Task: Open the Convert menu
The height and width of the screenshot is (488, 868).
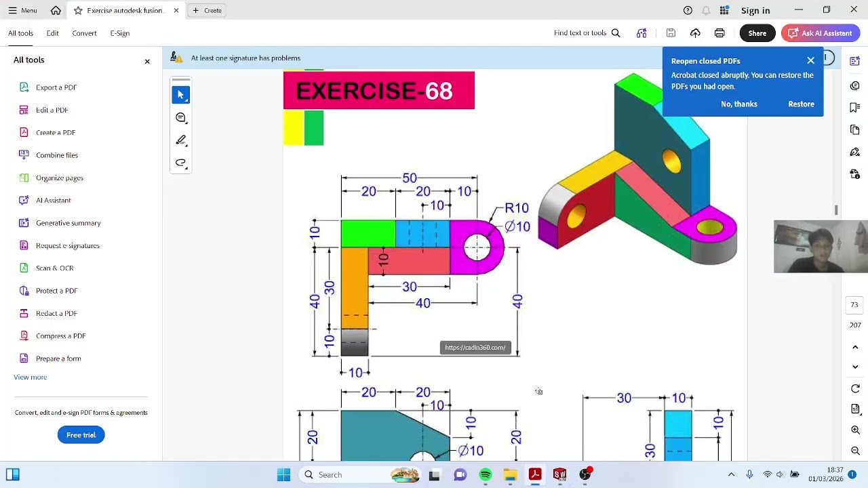Action: (84, 33)
